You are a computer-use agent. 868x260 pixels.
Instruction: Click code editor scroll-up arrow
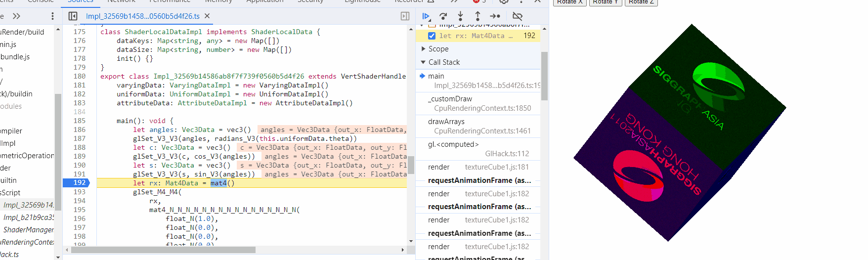pyautogui.click(x=411, y=29)
